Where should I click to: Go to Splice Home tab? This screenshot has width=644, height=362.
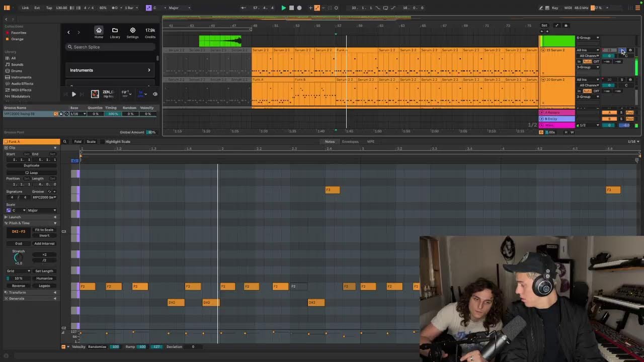tap(99, 33)
